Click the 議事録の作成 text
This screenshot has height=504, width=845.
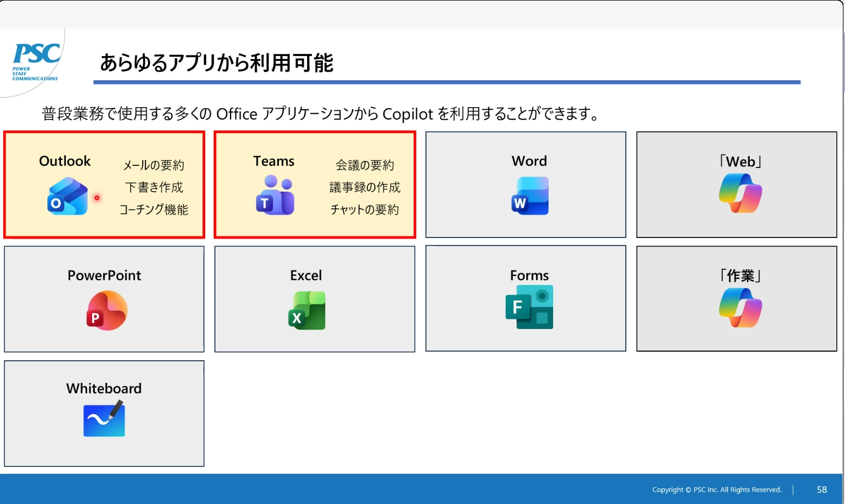365,187
